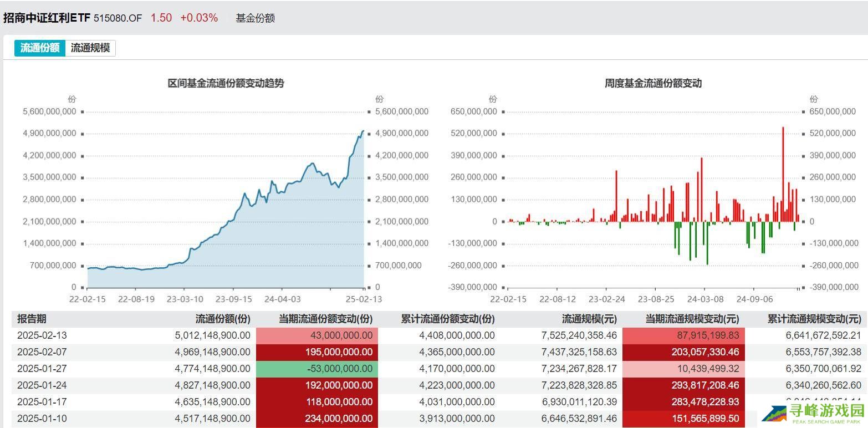The height and width of the screenshot is (428, 868).
Task: Click the 151,565,899.50 scale change cell
Action: (x=683, y=419)
